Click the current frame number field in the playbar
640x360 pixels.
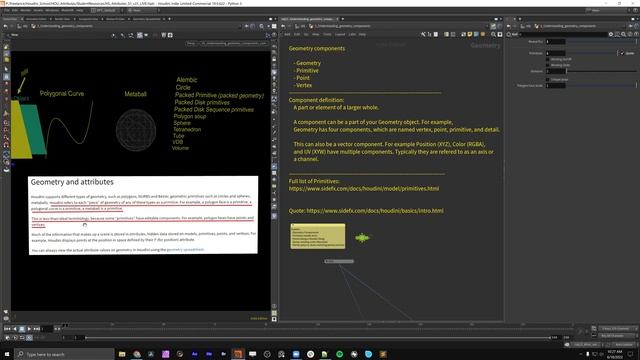pos(47,329)
